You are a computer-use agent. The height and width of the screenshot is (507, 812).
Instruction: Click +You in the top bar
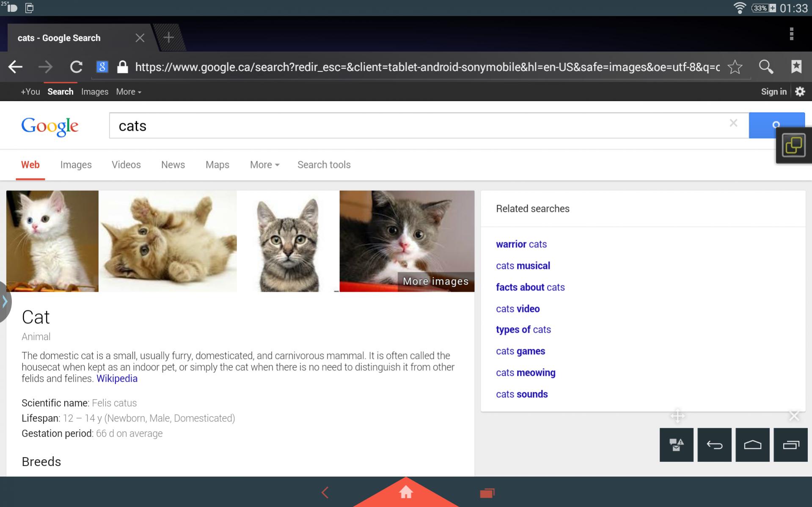pos(30,92)
